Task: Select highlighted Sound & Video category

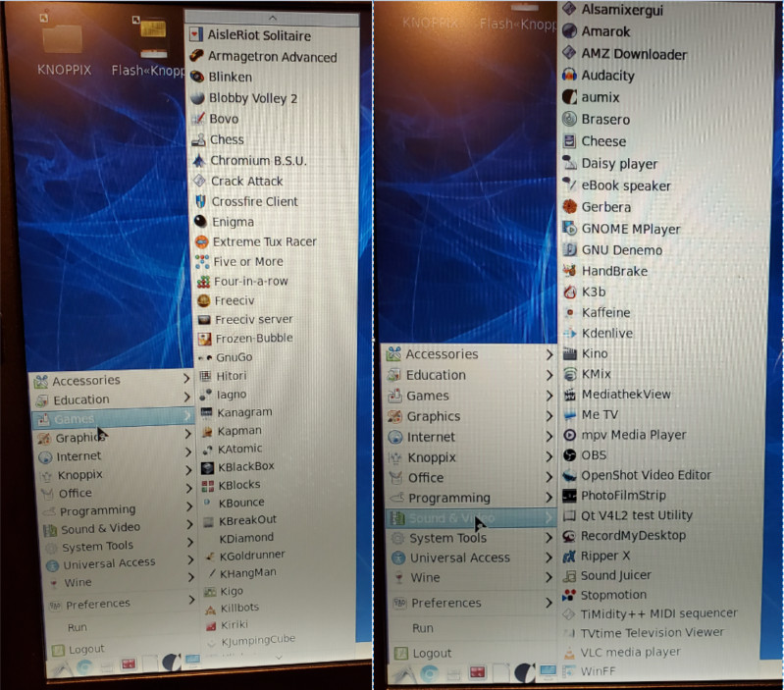Action: tap(470, 518)
